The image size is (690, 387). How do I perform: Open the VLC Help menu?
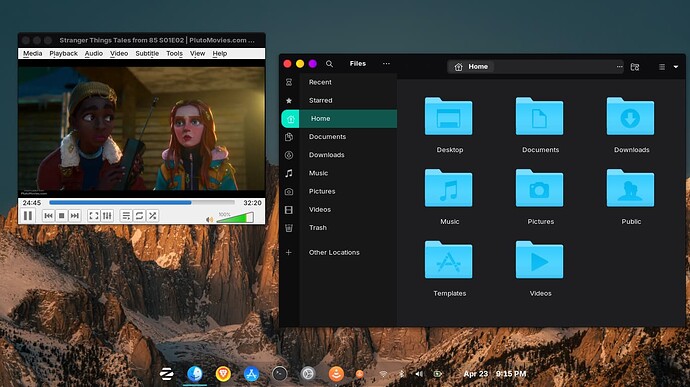[220, 53]
